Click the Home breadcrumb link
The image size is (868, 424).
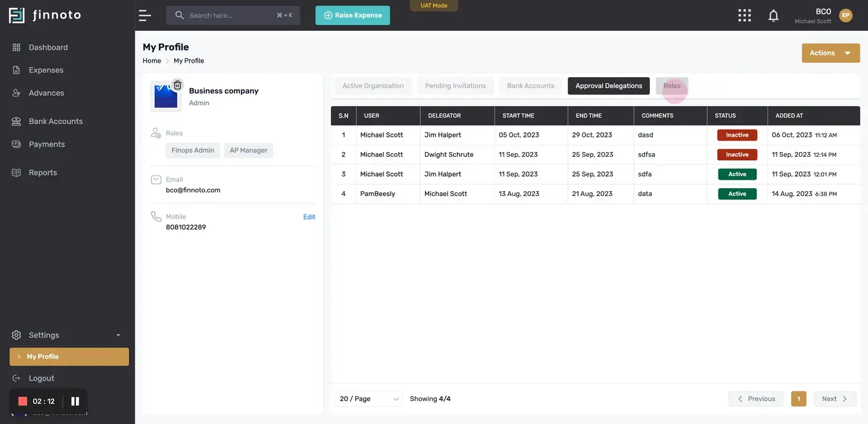tap(152, 61)
